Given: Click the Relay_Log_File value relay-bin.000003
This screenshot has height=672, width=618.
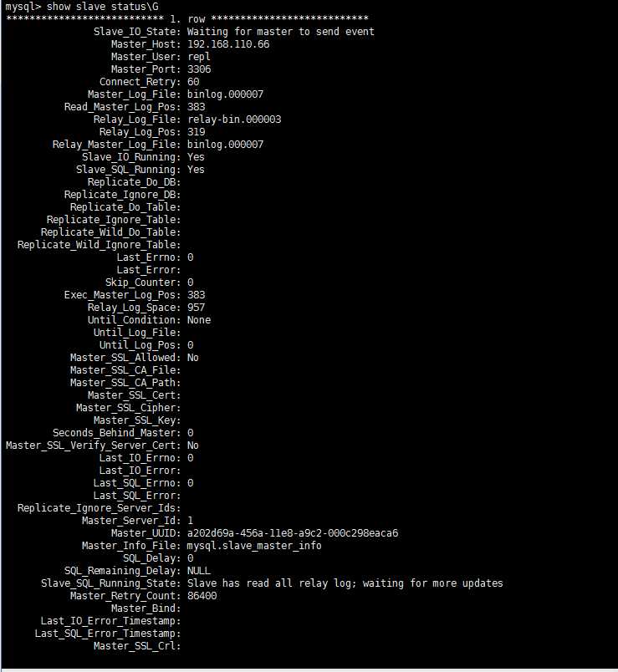Looking at the screenshot, I should (234, 120).
